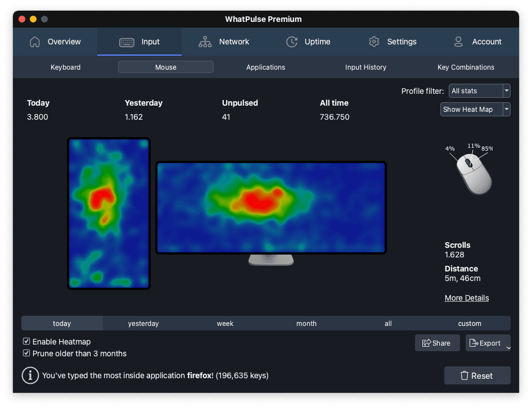Click the Input keyboard icon
The width and height of the screenshot is (532, 408).
click(x=127, y=42)
